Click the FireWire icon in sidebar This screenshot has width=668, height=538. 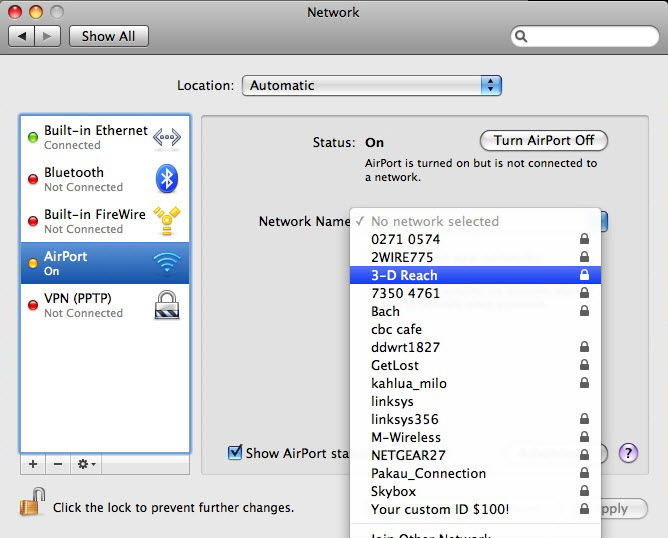[x=166, y=221]
